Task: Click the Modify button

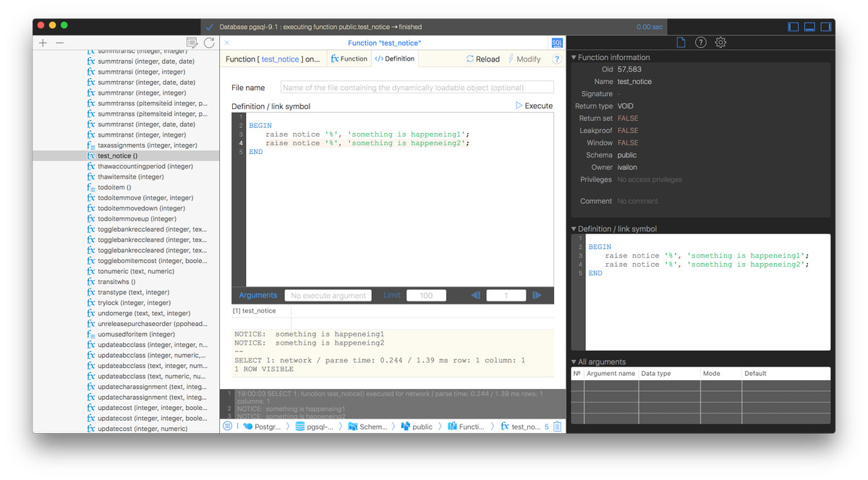Action: 524,59
